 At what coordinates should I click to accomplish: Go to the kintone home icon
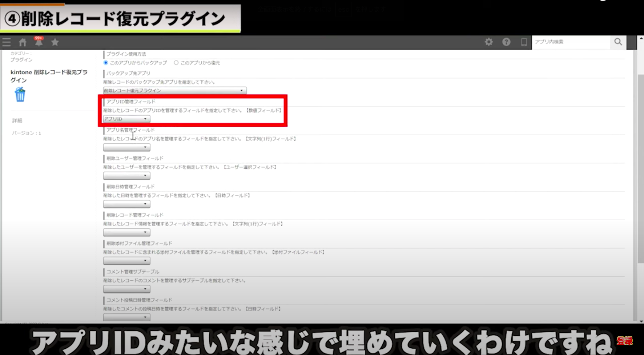[22, 43]
